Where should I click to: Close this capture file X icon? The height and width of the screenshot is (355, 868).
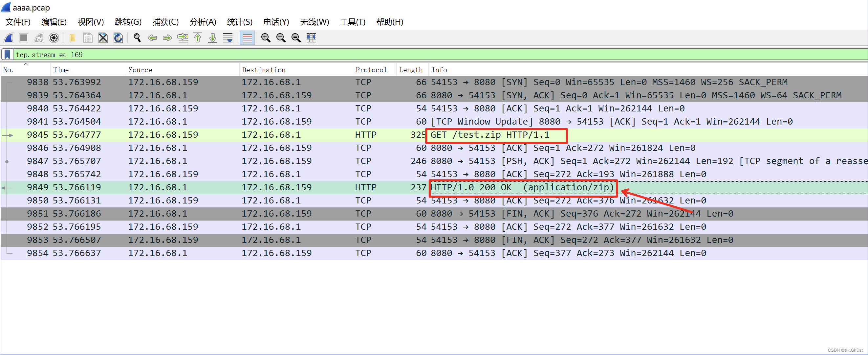tap(103, 38)
